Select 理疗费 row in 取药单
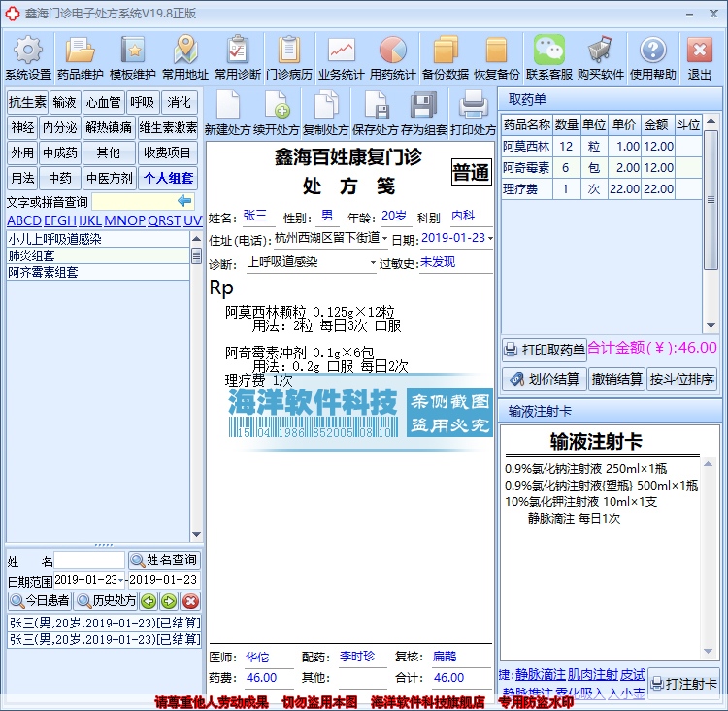The height and width of the screenshot is (711, 728). point(602,189)
